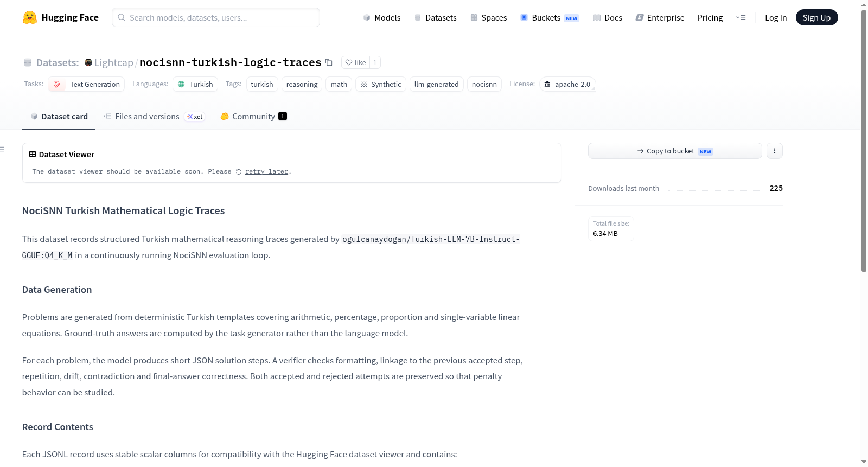The height and width of the screenshot is (467, 868).
Task: Click the turkish tag
Action: click(262, 84)
